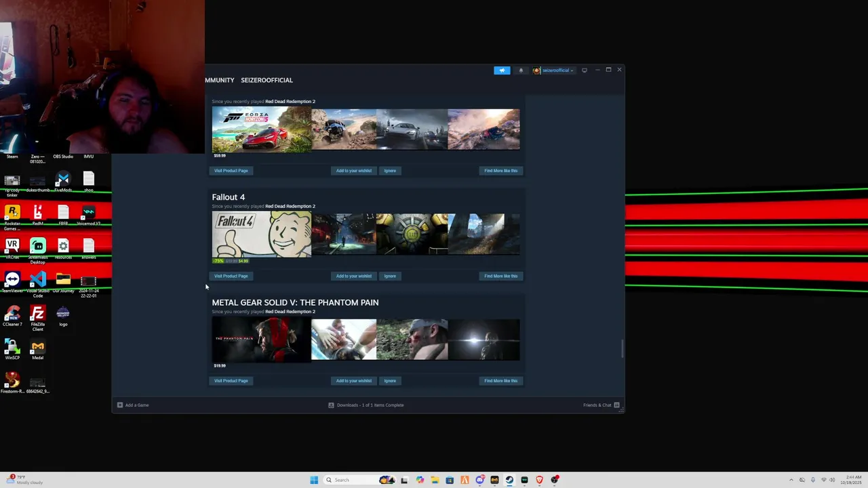Open the SEIZEROFFICIAL profile menu
Viewport: 868px width, 488px height.
click(x=267, y=80)
